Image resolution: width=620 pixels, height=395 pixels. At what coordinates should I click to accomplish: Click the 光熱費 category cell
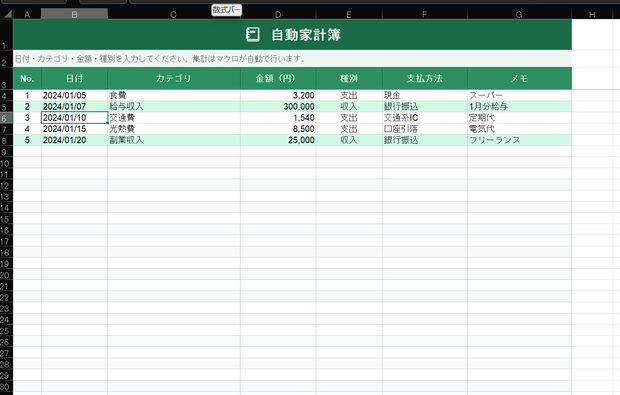174,129
